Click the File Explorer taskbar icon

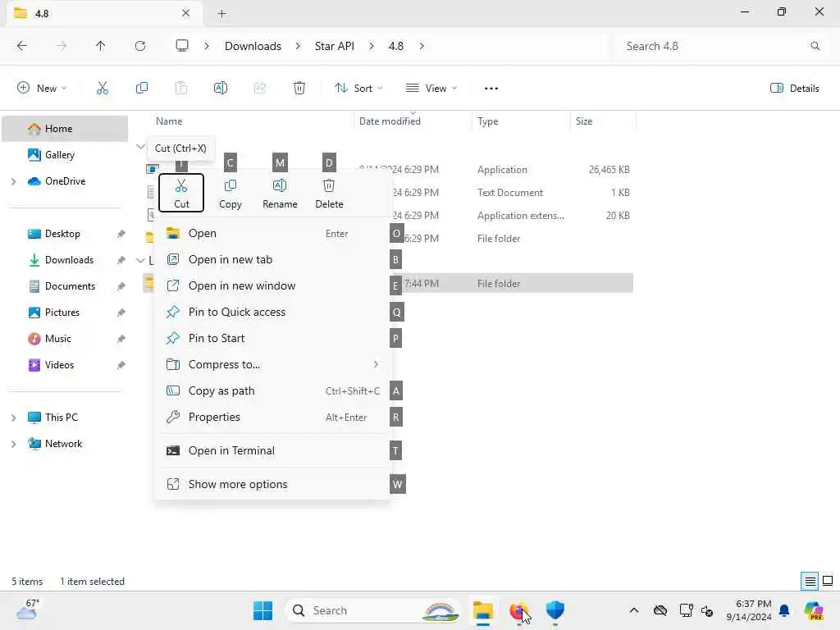pyautogui.click(x=482, y=610)
